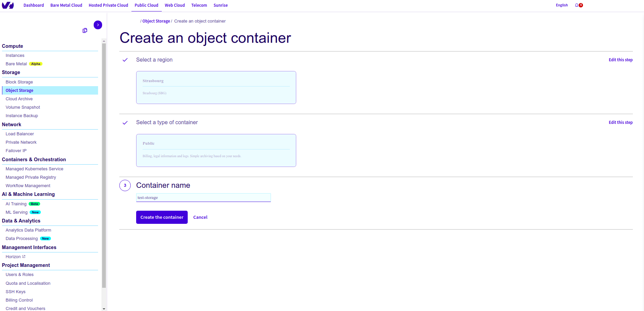This screenshot has height=311, width=644.
Task: Click Edit this step for region
Action: [620, 60]
